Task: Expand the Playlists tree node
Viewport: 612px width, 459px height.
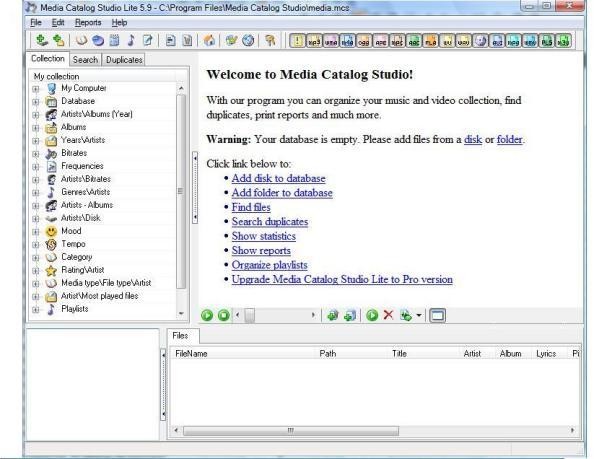Action: point(36,310)
